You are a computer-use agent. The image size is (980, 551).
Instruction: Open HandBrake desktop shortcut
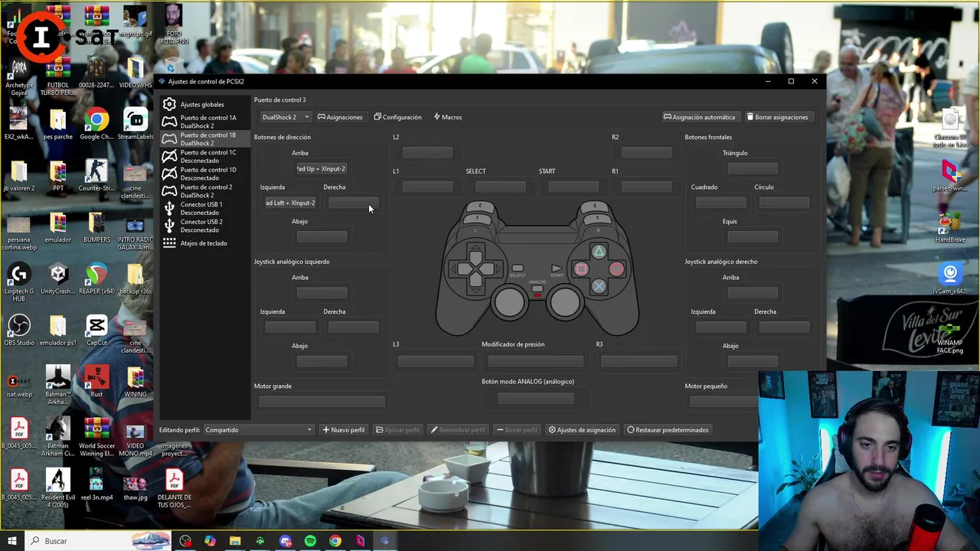950,228
